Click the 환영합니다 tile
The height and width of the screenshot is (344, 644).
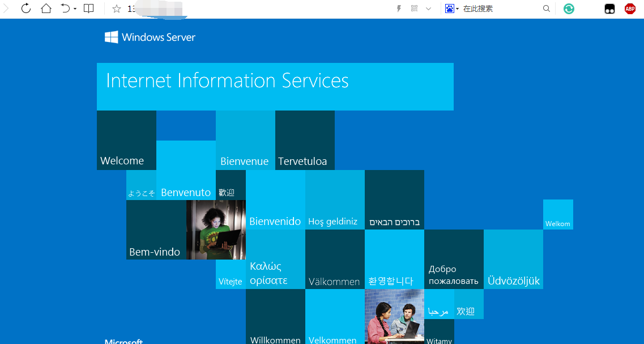coord(394,260)
